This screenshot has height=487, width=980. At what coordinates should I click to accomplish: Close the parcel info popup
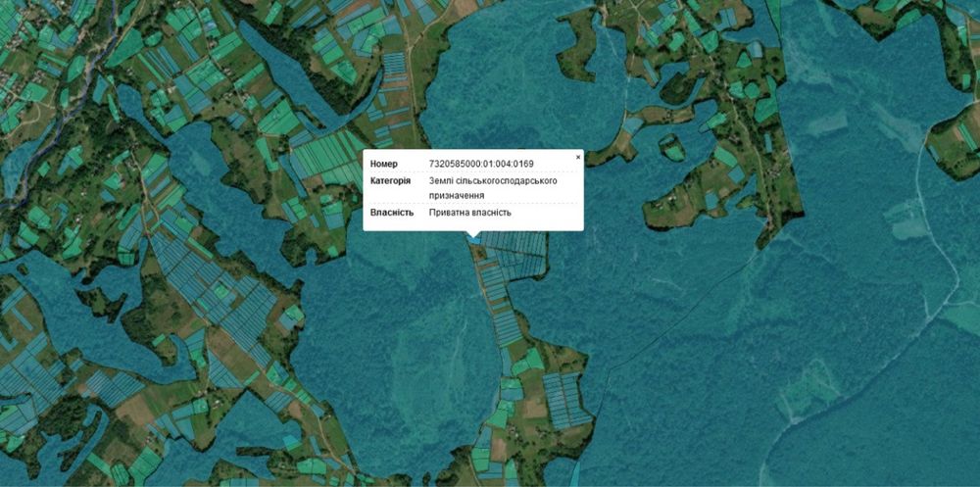577,157
